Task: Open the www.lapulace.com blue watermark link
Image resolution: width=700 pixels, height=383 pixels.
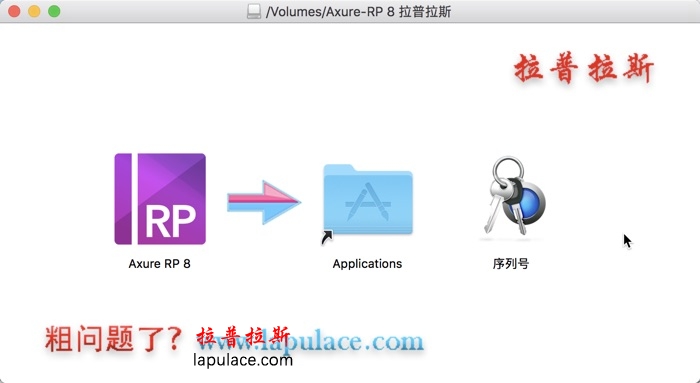Action: coord(311,341)
